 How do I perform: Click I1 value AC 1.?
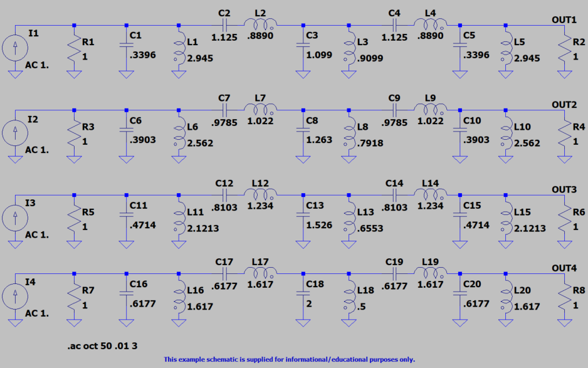pos(37,65)
